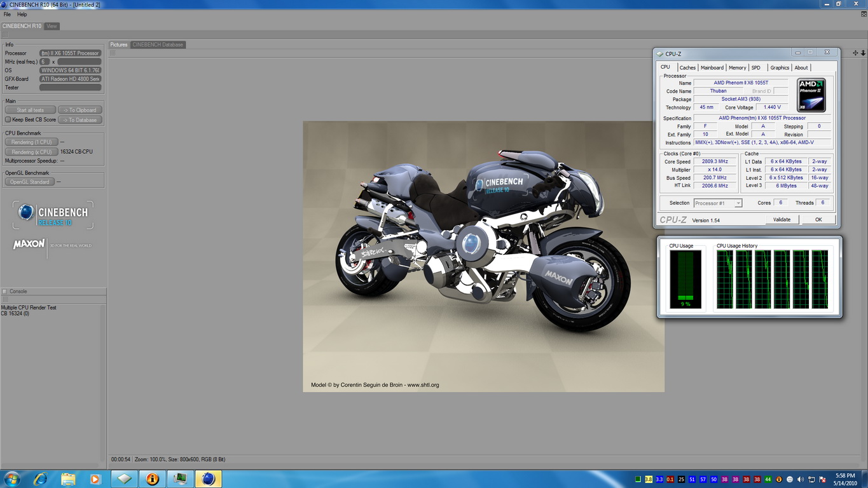Viewport: 868px width, 488px height.
Task: Select the CINEBENCH R10 tab
Action: [22, 26]
